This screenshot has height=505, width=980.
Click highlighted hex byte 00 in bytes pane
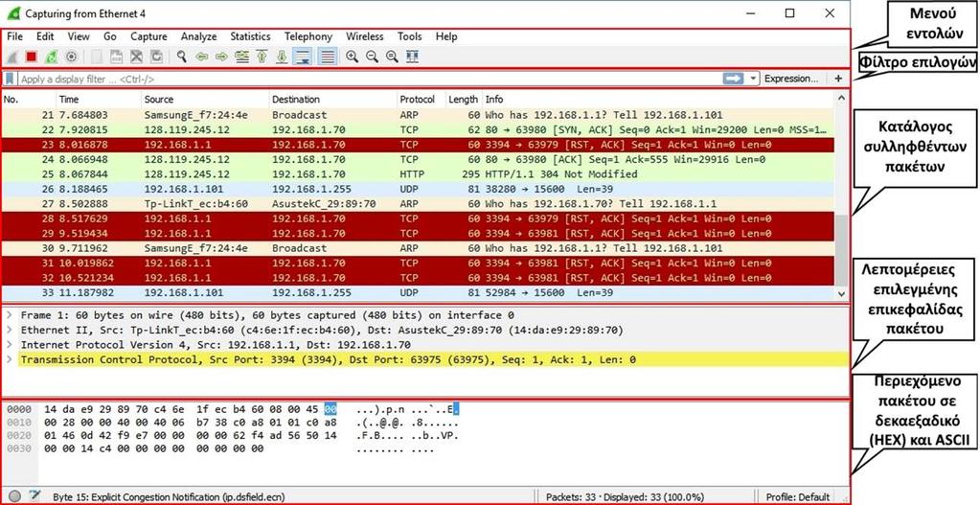click(330, 410)
